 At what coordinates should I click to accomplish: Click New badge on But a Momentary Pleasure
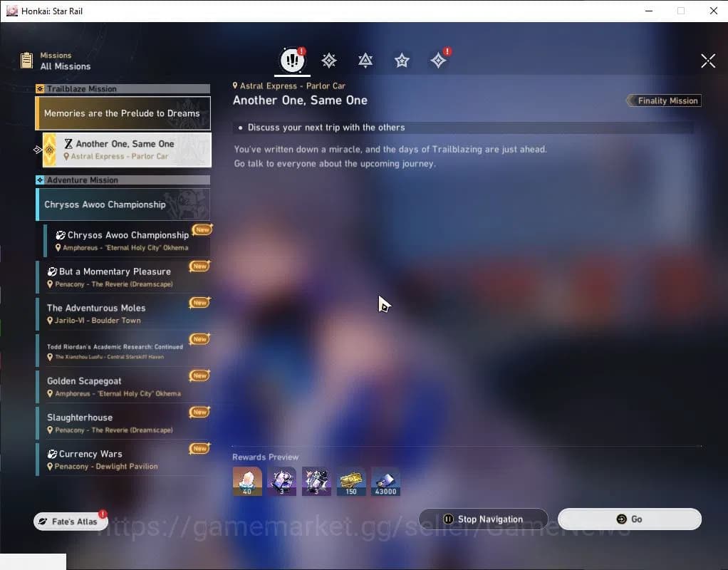[199, 266]
